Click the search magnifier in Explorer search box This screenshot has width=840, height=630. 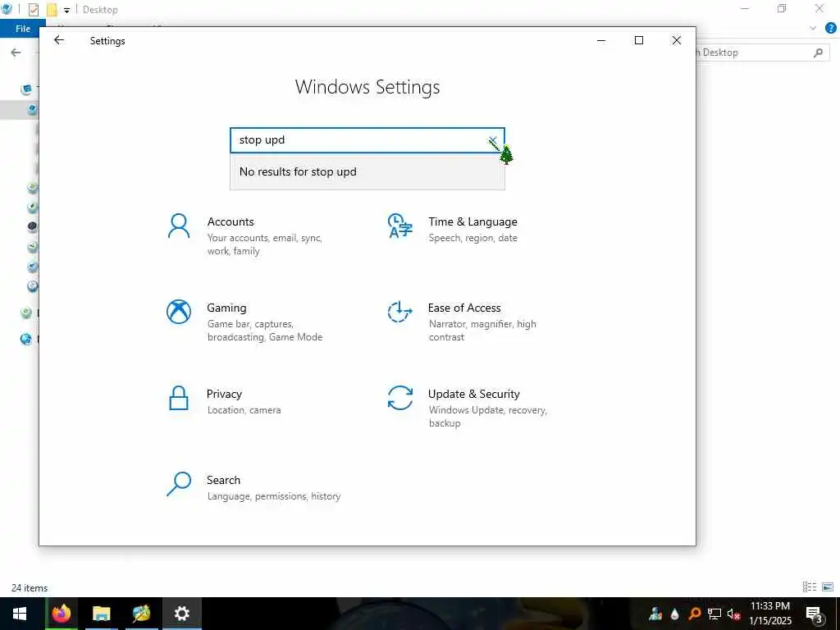coord(818,52)
